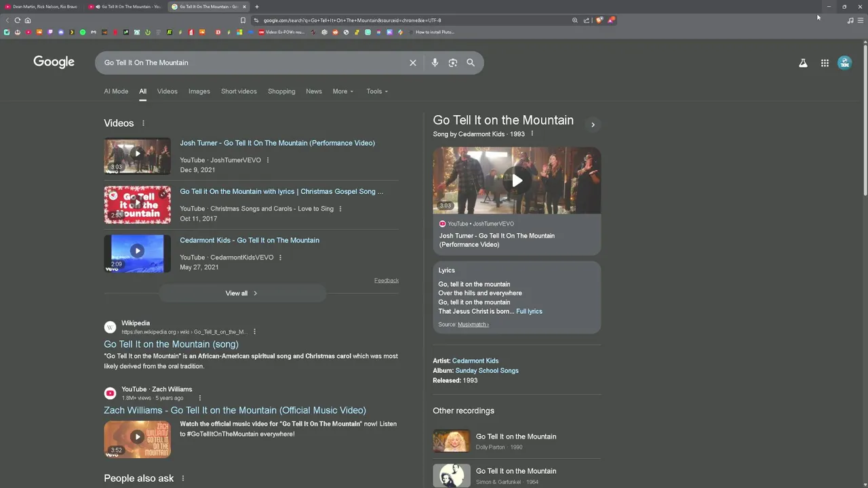Switch to the News tab
868x488 pixels.
[x=313, y=91]
